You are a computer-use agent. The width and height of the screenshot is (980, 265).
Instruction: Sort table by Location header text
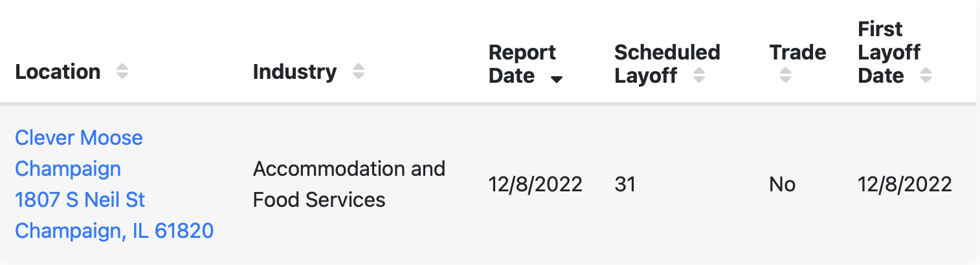(58, 72)
